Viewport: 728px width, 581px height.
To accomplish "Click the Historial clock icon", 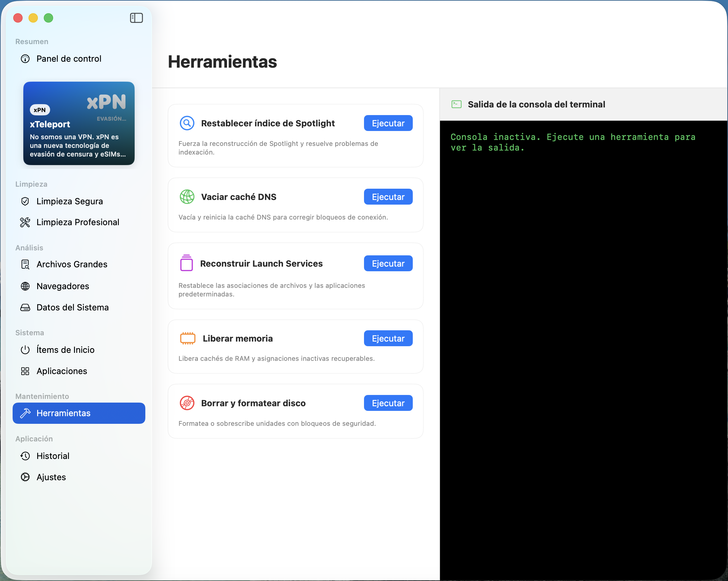I will (x=25, y=456).
